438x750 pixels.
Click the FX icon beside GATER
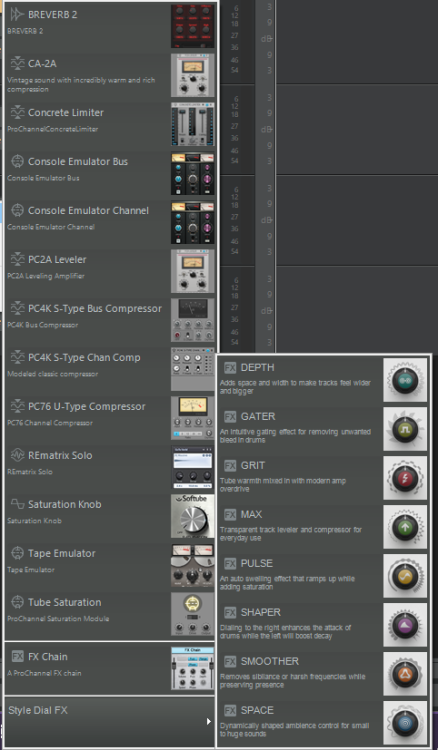[230, 417]
